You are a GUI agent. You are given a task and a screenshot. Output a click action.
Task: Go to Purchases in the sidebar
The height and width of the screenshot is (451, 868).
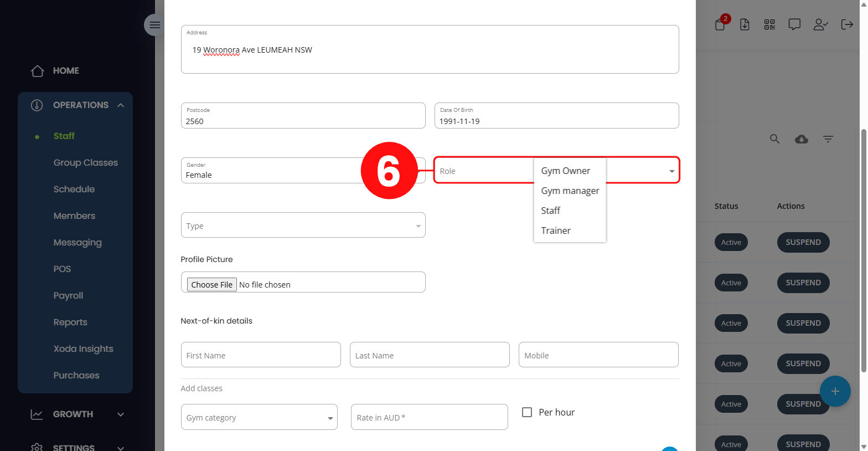click(x=76, y=376)
